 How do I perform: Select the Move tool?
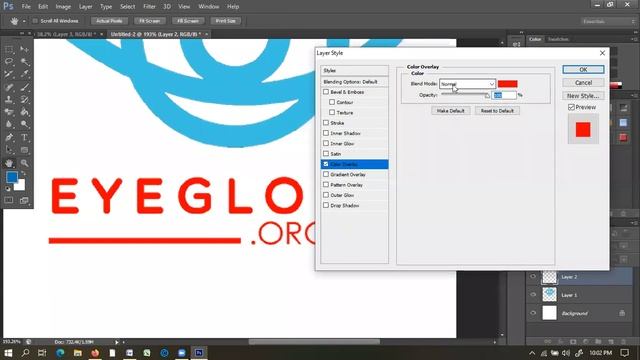point(24,49)
